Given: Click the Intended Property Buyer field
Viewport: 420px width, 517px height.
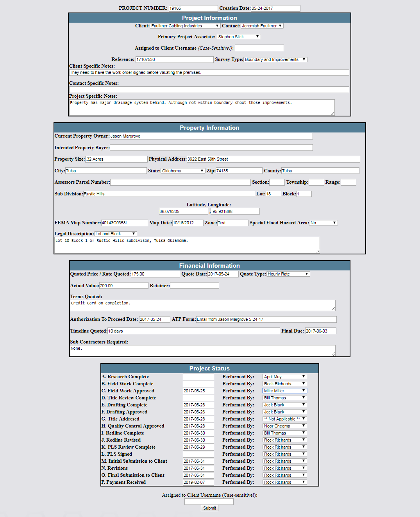Looking at the screenshot, I should [x=211, y=148].
